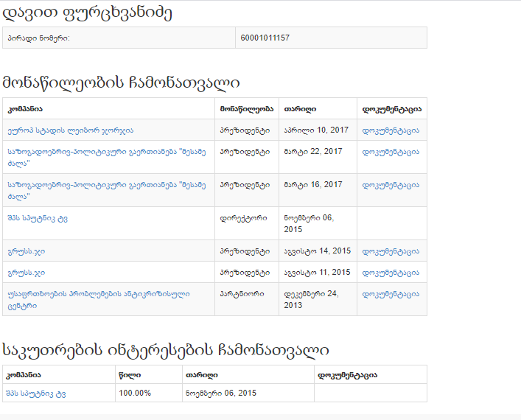The width and height of the screenshot is (521, 420).
Task: Open "მესამე ძალა" company link dated მარტი 22, 2017
Action: click(x=107, y=158)
